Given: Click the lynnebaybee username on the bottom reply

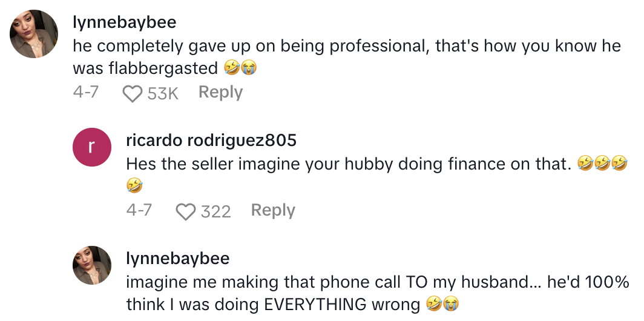Looking at the screenshot, I should click(x=178, y=259).
